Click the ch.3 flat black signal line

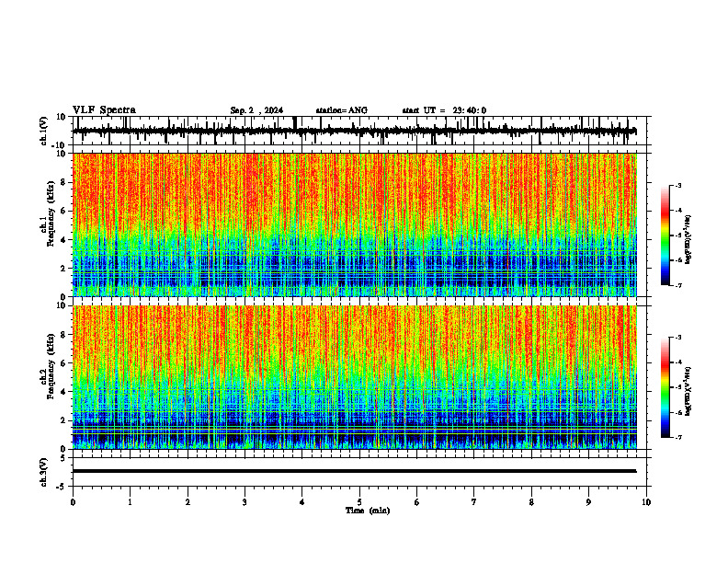click(x=355, y=471)
